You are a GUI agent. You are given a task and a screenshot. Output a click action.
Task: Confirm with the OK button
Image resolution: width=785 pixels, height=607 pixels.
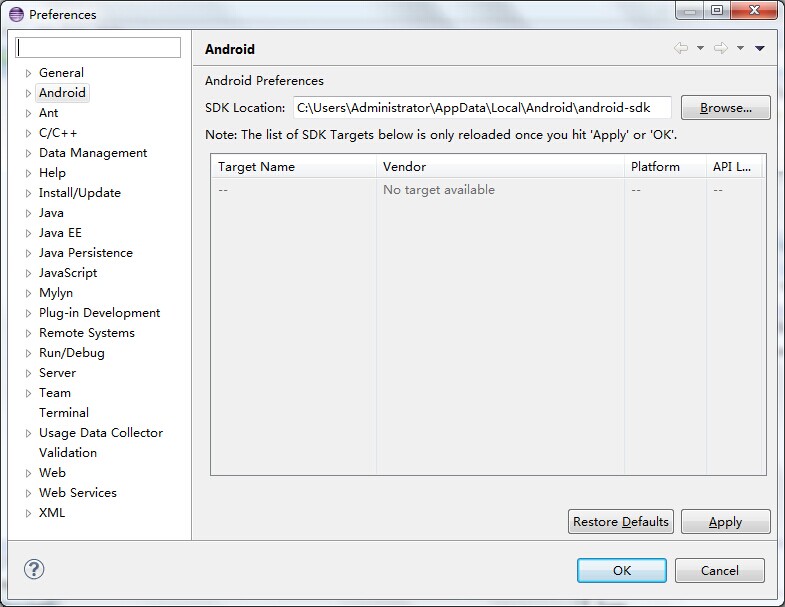[622, 570]
